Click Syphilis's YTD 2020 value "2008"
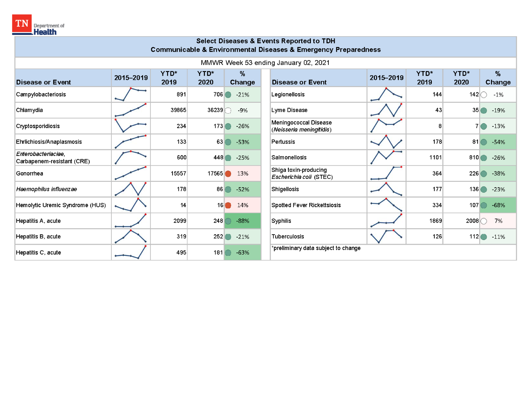Screen dimensions: 532x411 click(x=472, y=221)
